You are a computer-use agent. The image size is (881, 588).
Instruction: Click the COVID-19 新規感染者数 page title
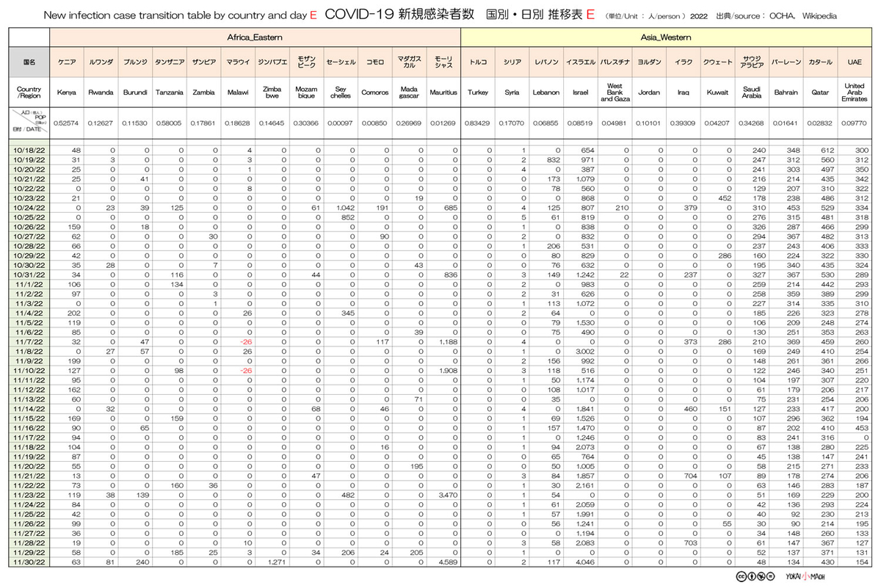pos(399,15)
